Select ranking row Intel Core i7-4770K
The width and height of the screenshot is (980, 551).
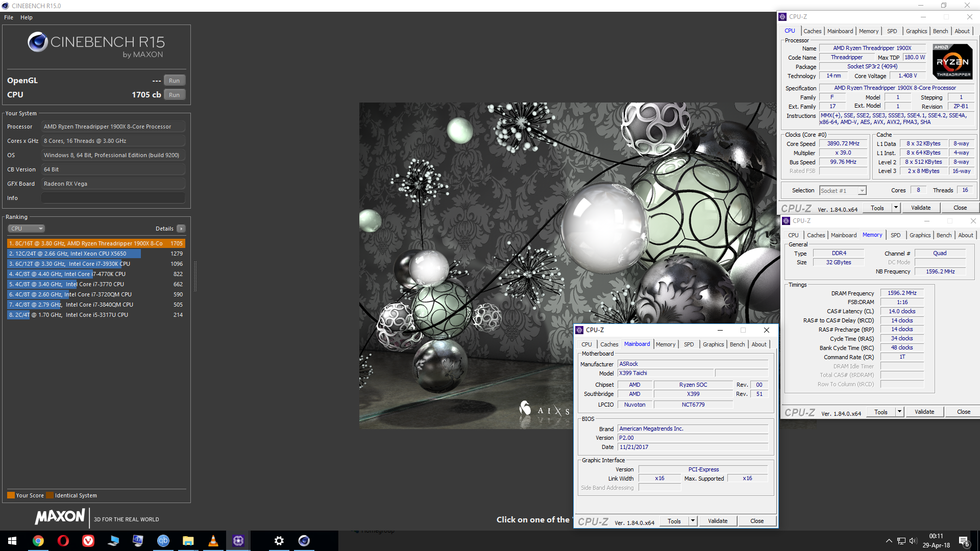coord(96,274)
